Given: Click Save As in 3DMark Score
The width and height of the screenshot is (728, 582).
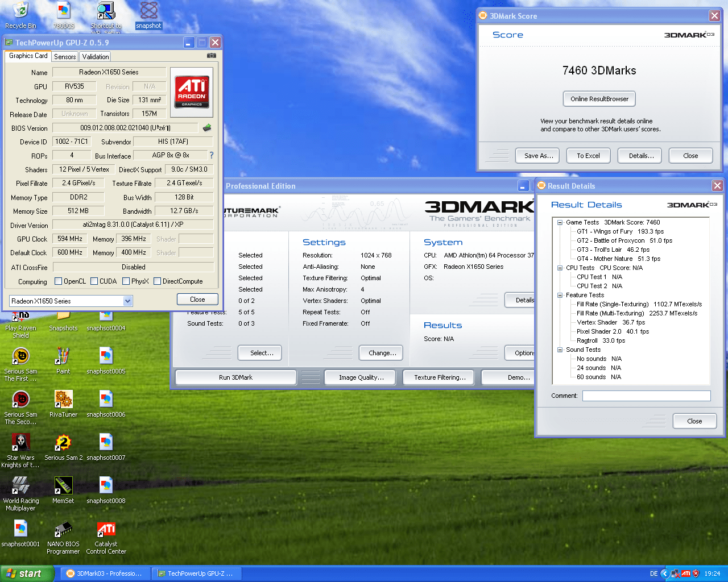Looking at the screenshot, I should pyautogui.click(x=538, y=156).
